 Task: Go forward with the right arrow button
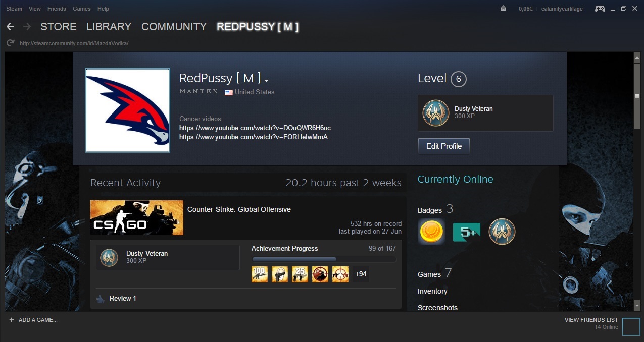[27, 26]
